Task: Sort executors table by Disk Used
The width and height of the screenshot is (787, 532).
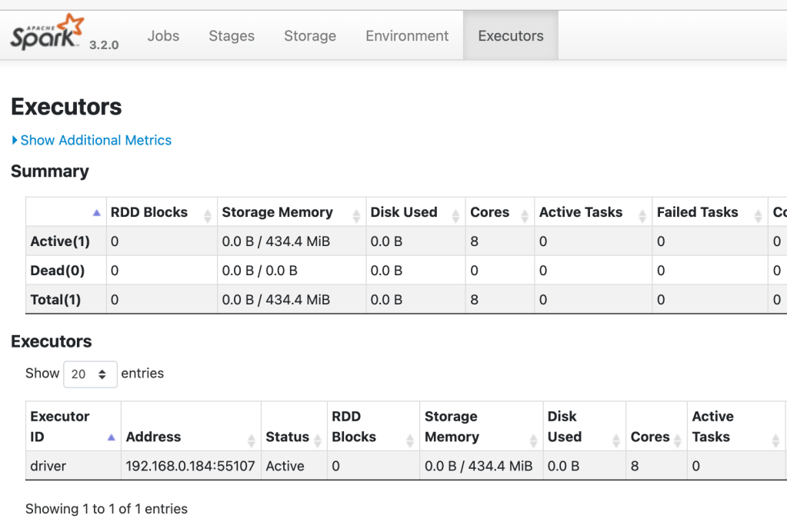Action: [584, 426]
